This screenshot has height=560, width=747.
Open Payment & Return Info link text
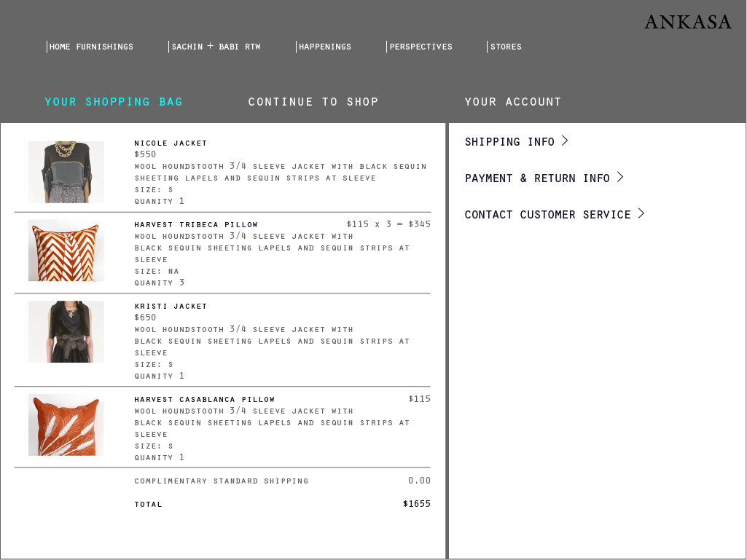click(537, 178)
